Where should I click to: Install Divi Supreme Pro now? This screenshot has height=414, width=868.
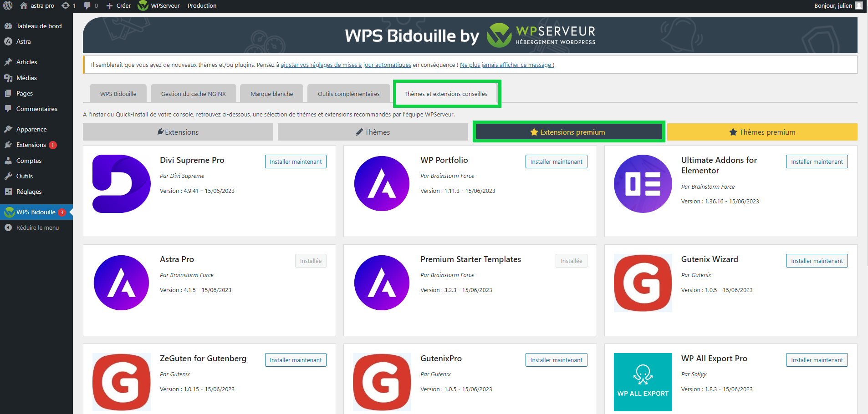pyautogui.click(x=296, y=162)
